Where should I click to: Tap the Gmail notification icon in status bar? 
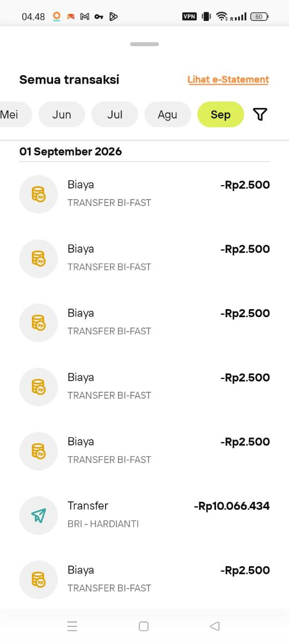(x=84, y=17)
